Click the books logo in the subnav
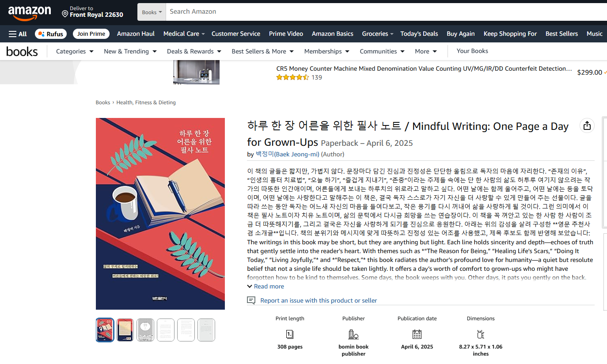 [22, 52]
